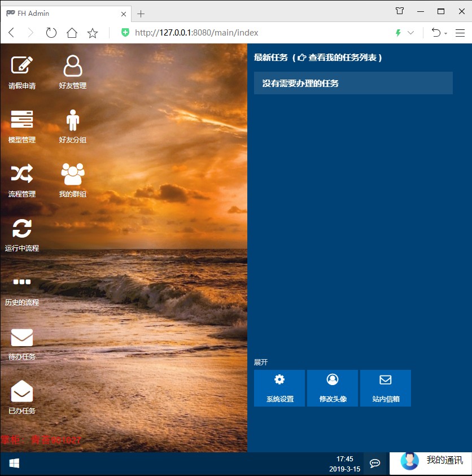Open the 请假申请 leave request icon

[22, 72]
